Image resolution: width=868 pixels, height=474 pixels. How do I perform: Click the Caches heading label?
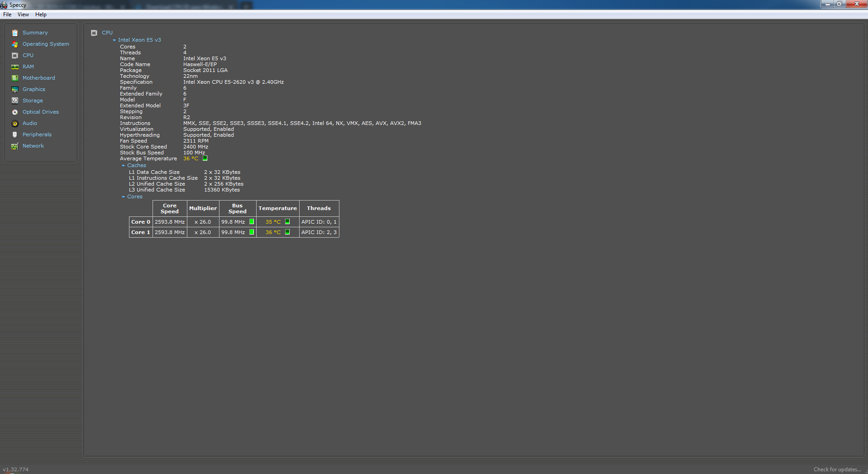coord(137,165)
